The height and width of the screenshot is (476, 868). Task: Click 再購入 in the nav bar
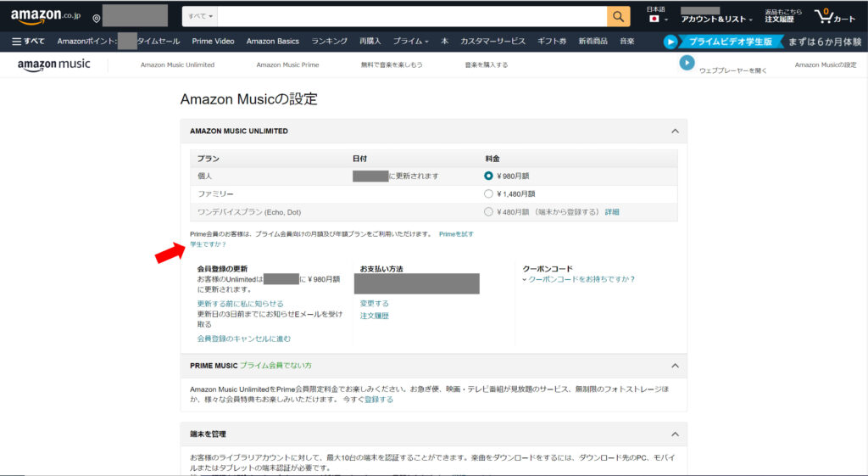coord(370,42)
